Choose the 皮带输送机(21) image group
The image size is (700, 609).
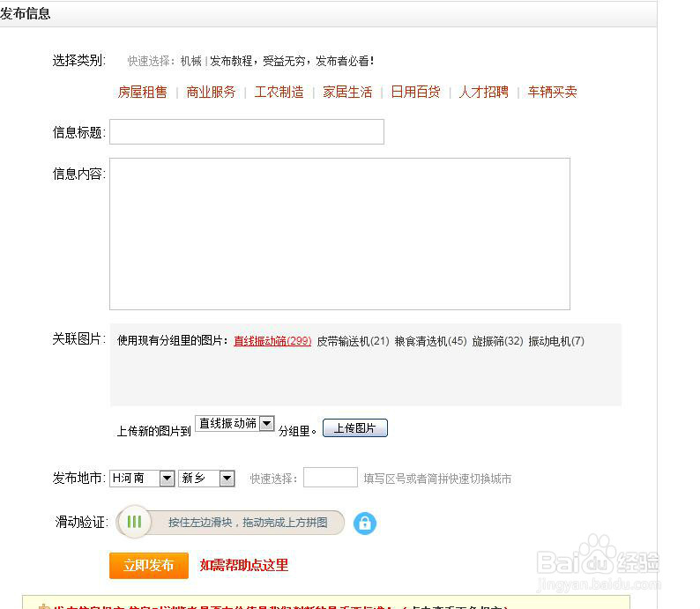[354, 341]
